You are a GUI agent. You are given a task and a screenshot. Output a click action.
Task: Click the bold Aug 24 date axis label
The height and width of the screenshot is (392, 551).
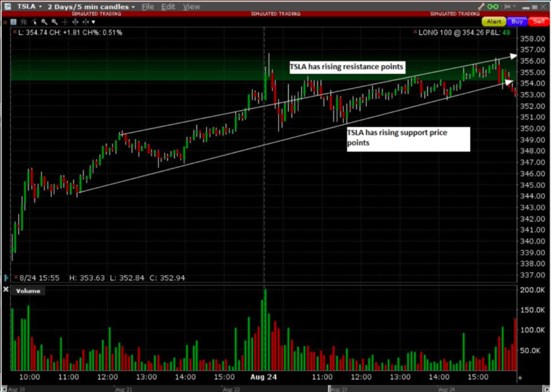264,377
